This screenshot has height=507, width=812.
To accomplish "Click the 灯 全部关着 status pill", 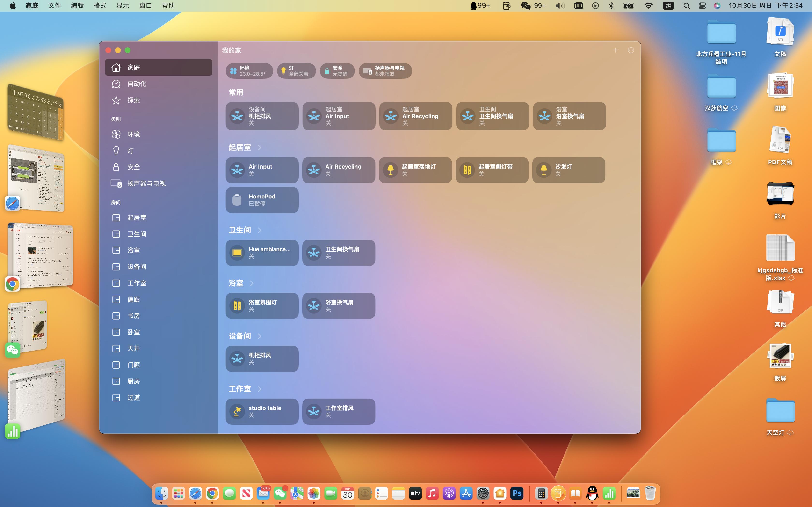I will (x=296, y=71).
